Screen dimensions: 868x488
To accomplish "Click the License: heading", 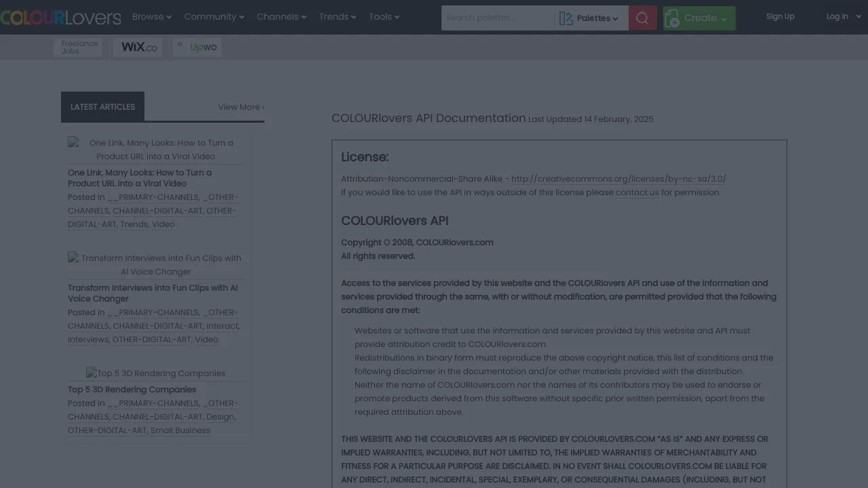I will pyautogui.click(x=365, y=157).
